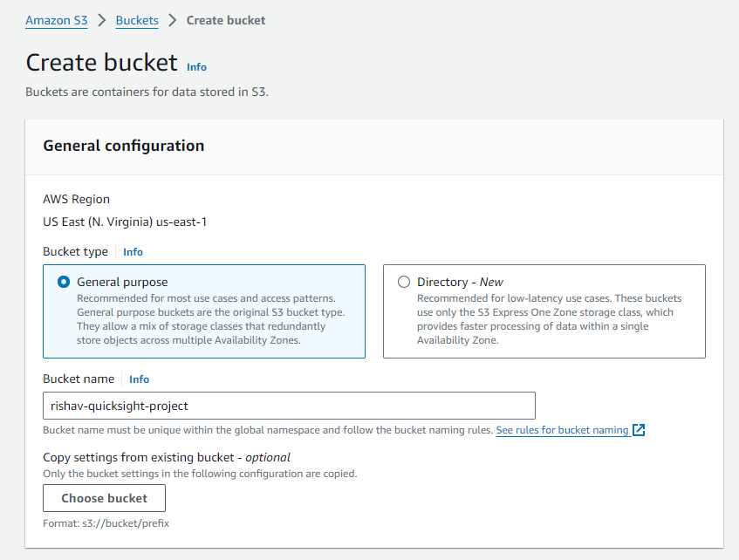Click the US East (N. Virginia) us-east-1 text
This screenshot has width=739, height=560.
(125, 222)
